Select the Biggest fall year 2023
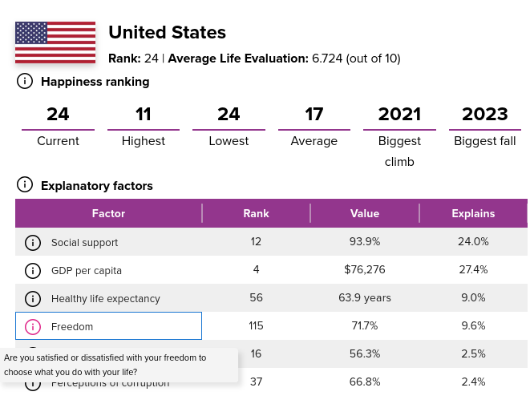Image resolution: width=530 pixels, height=420 pixels. (x=485, y=115)
